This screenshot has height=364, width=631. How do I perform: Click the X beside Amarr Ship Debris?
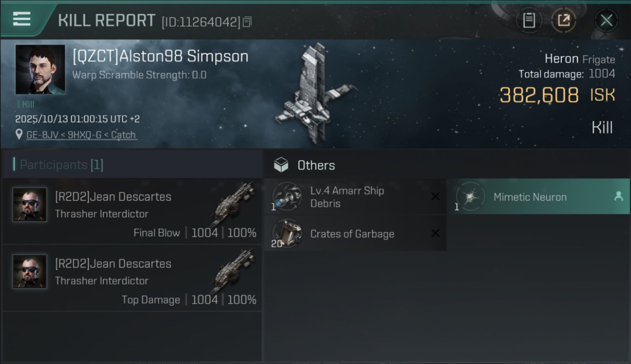click(x=435, y=196)
